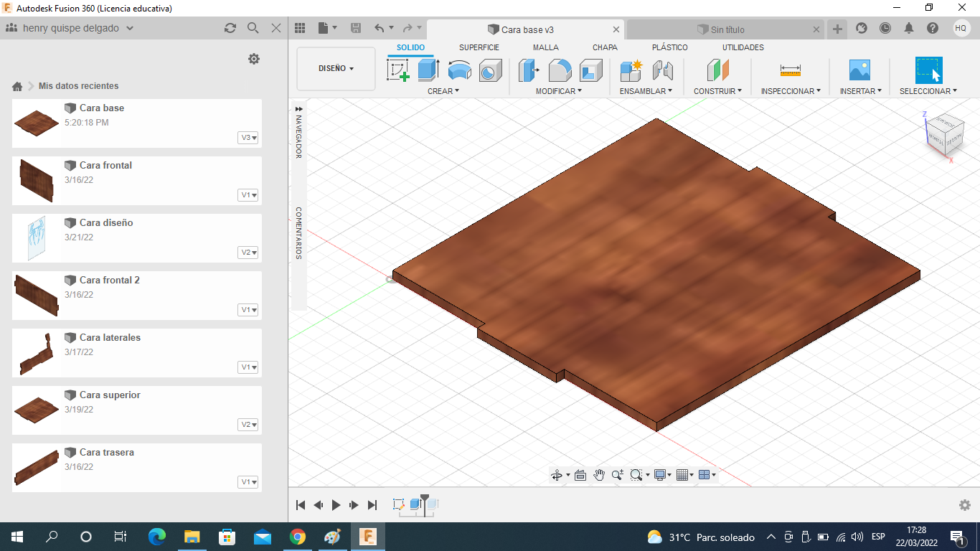Open Chrome from the taskbar

click(x=297, y=537)
